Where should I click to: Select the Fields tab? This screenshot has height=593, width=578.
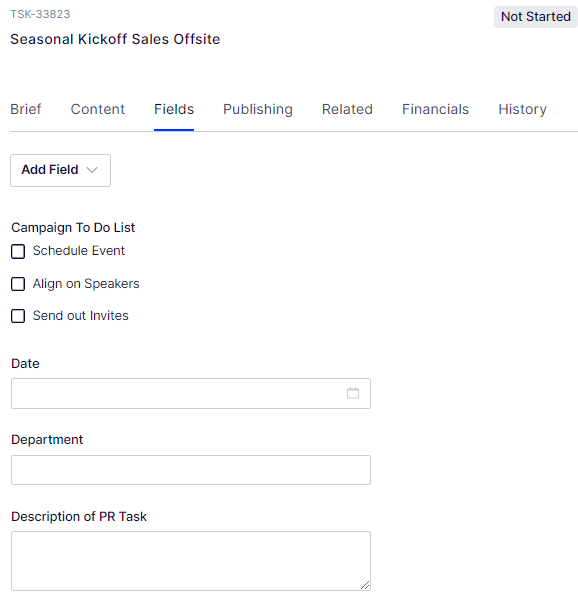click(x=174, y=109)
